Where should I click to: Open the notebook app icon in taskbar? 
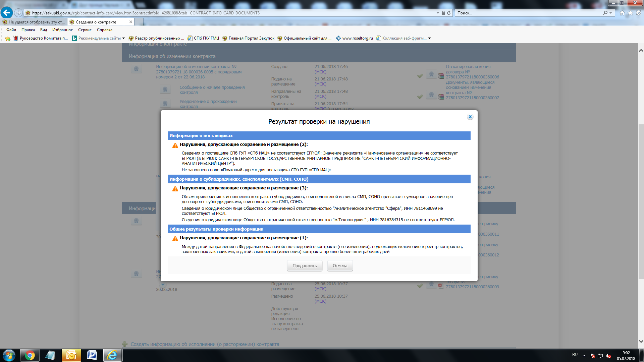(50, 355)
